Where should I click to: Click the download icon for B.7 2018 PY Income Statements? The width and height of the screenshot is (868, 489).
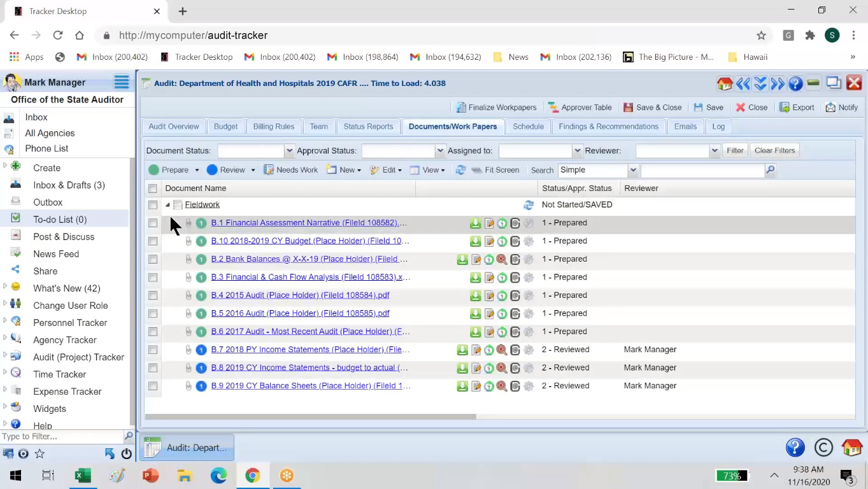(x=462, y=350)
